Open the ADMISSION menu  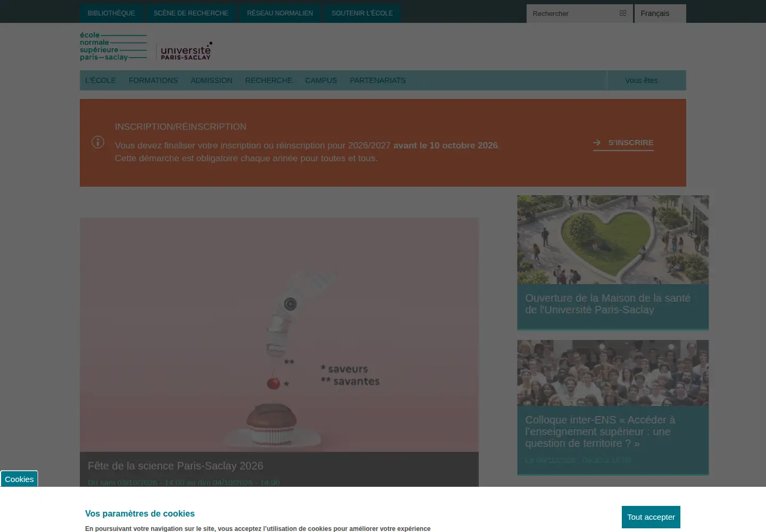pyautogui.click(x=212, y=80)
